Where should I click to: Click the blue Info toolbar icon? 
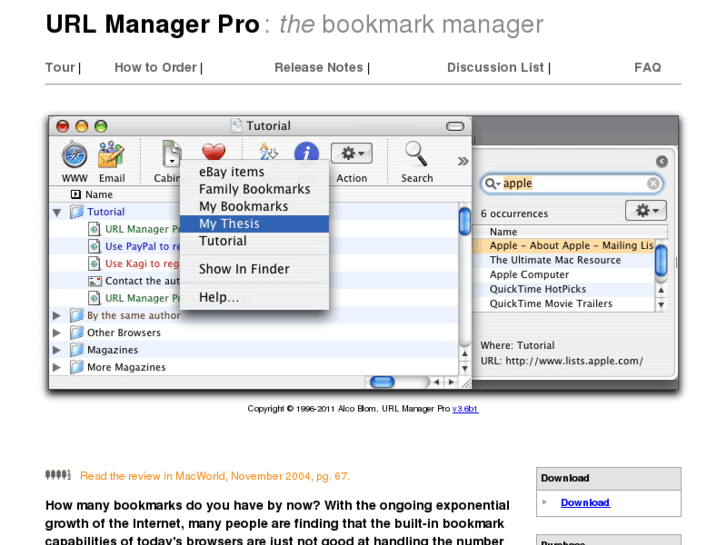click(306, 151)
